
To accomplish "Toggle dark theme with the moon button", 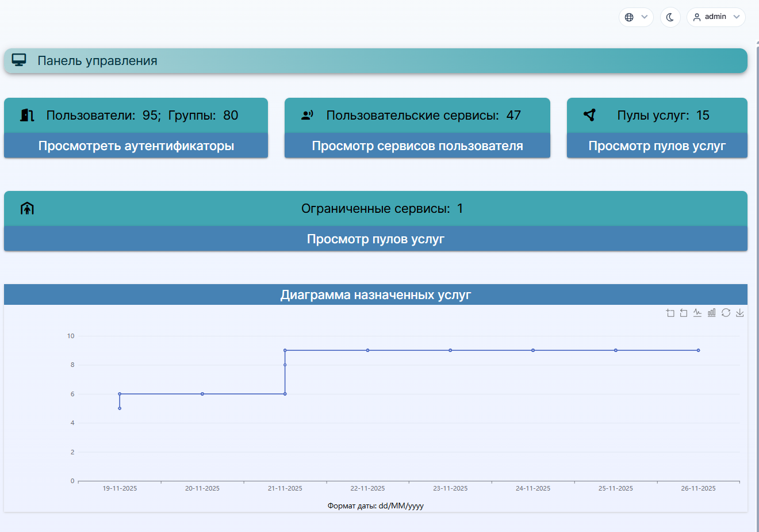I will (670, 17).
